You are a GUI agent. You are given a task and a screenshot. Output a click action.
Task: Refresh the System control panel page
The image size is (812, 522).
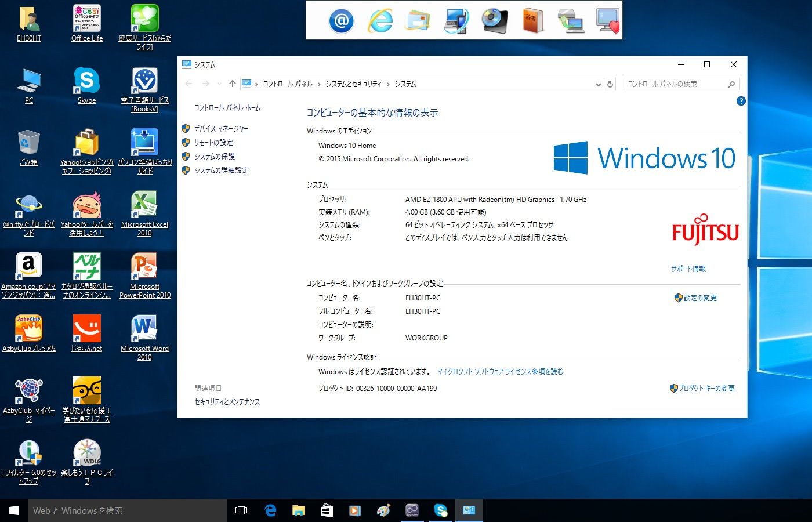pyautogui.click(x=610, y=84)
